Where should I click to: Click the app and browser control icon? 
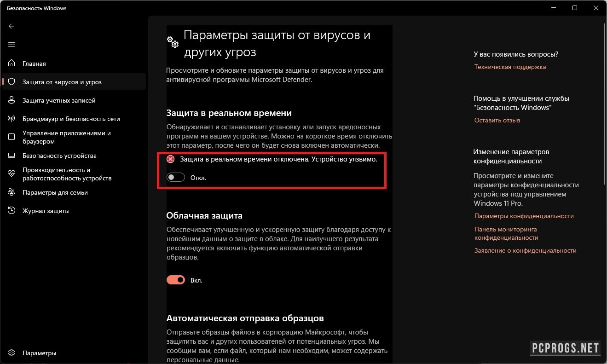(x=12, y=137)
